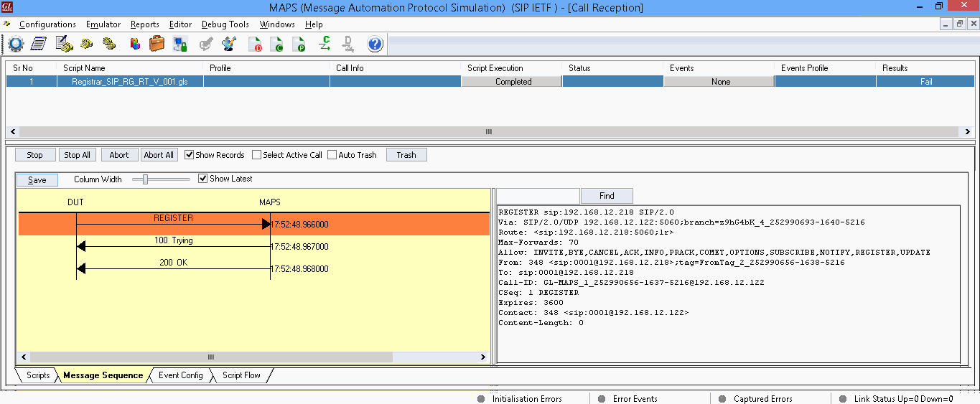Image resolution: width=980 pixels, height=404 pixels.
Task: Enable the Auto Trash checkbox
Action: tap(332, 155)
